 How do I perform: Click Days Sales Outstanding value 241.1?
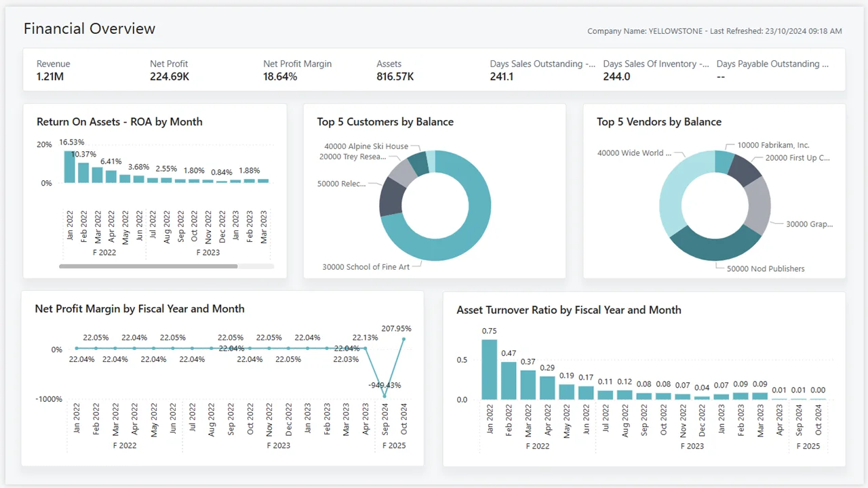(x=502, y=77)
